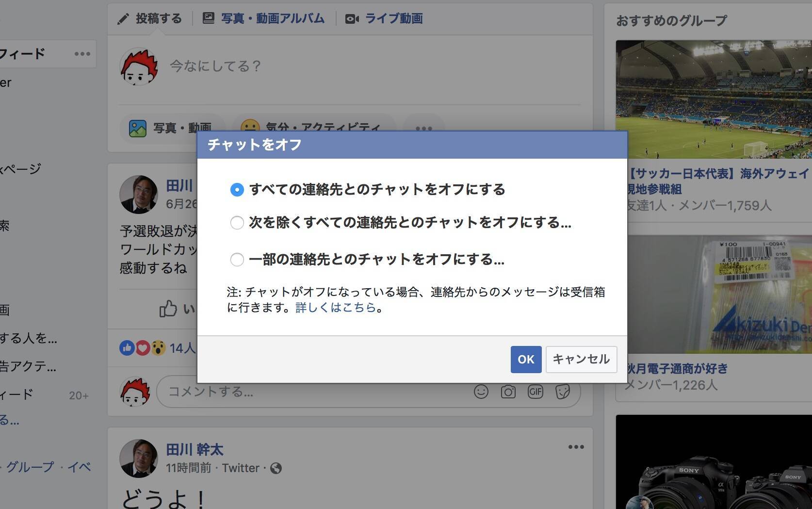Open the ニュースフィード options ellipsis in the sidebar

click(x=82, y=54)
